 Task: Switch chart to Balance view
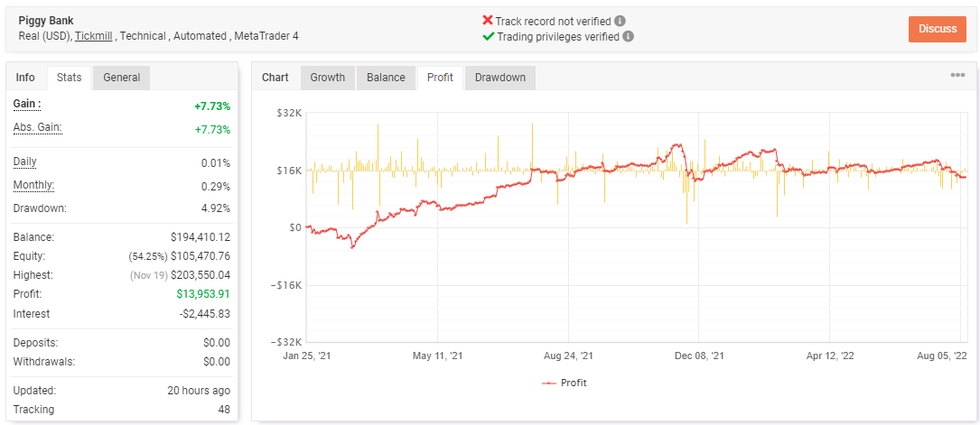[386, 78]
